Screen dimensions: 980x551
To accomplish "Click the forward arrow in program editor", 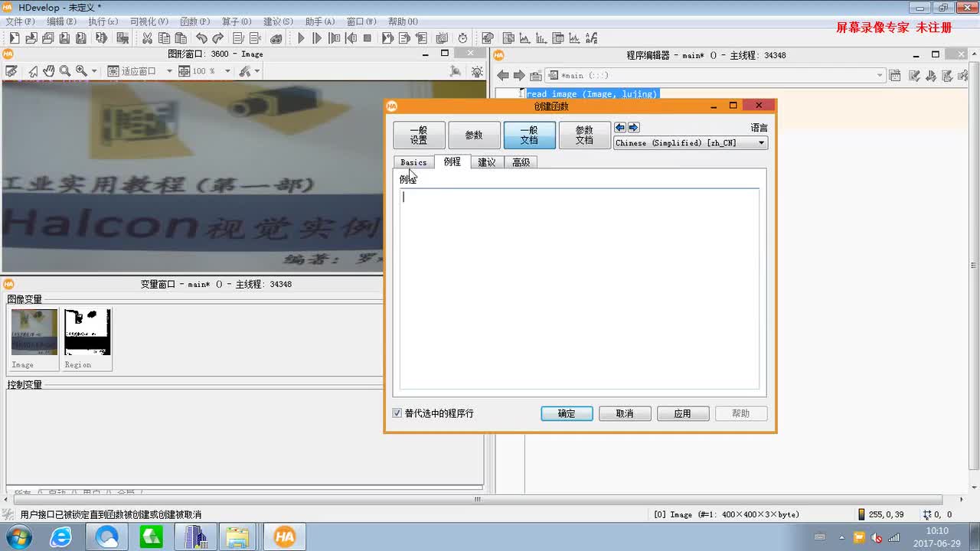I will (x=519, y=75).
